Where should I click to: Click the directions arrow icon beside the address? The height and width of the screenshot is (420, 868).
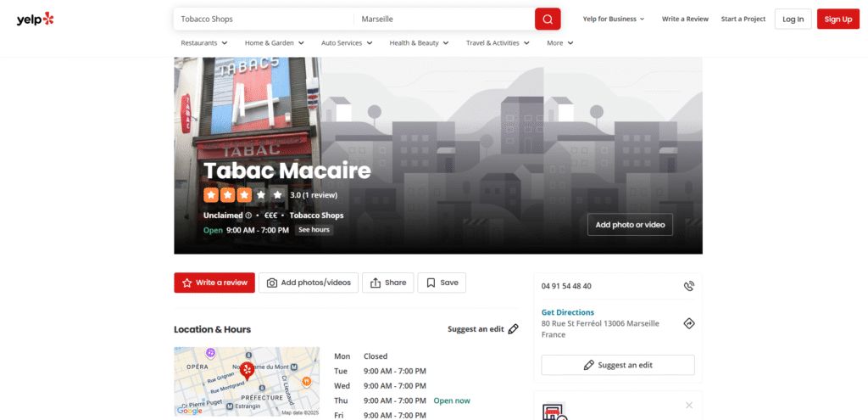click(688, 323)
